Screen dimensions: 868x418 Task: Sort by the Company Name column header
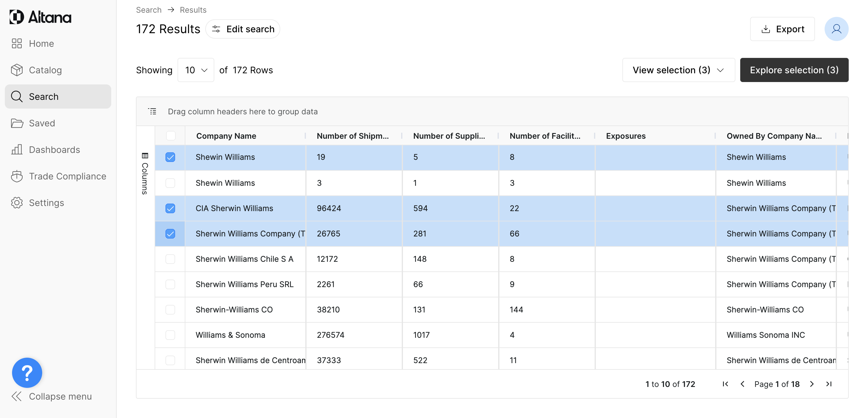(x=226, y=136)
